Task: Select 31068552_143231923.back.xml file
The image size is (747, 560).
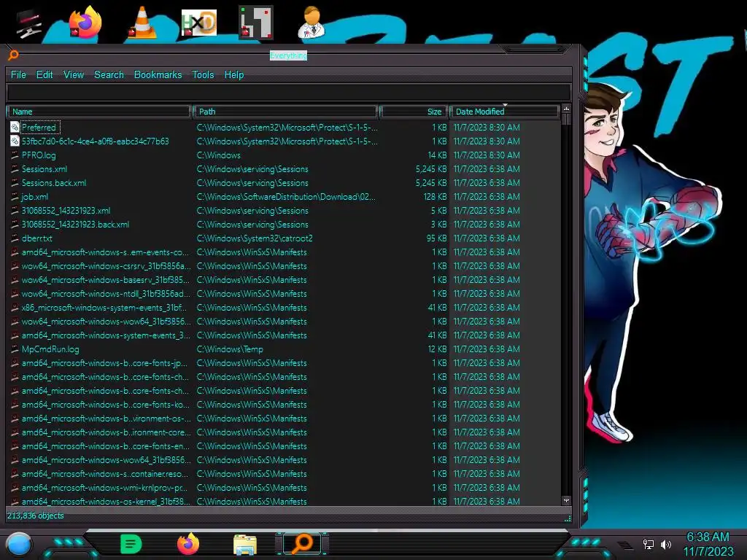Action: coord(75,225)
